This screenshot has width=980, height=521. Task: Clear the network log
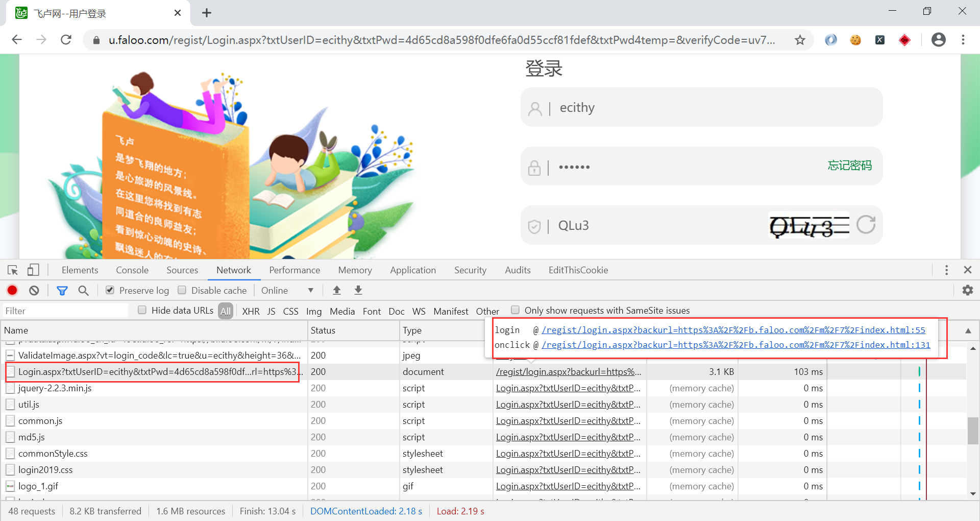34,291
